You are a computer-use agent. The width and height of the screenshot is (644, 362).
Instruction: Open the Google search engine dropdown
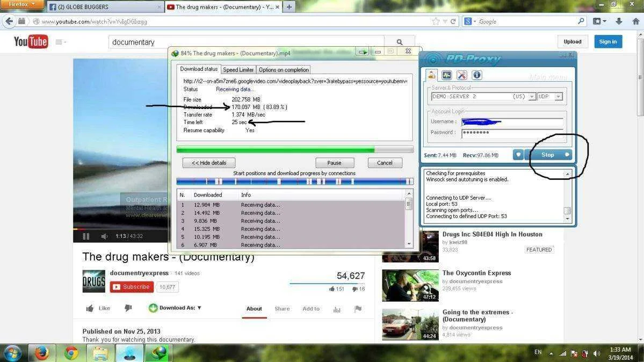pyautogui.click(x=469, y=21)
